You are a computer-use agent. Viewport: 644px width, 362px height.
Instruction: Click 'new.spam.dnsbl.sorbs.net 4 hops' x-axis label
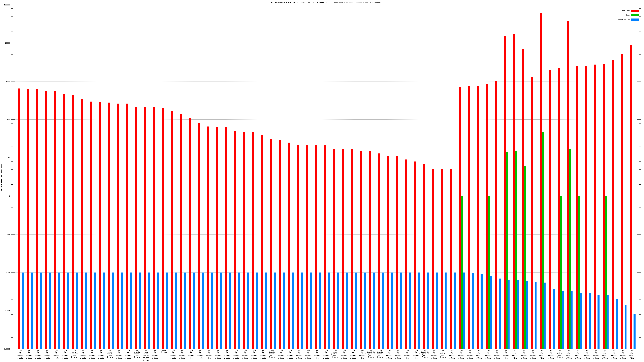point(146,355)
